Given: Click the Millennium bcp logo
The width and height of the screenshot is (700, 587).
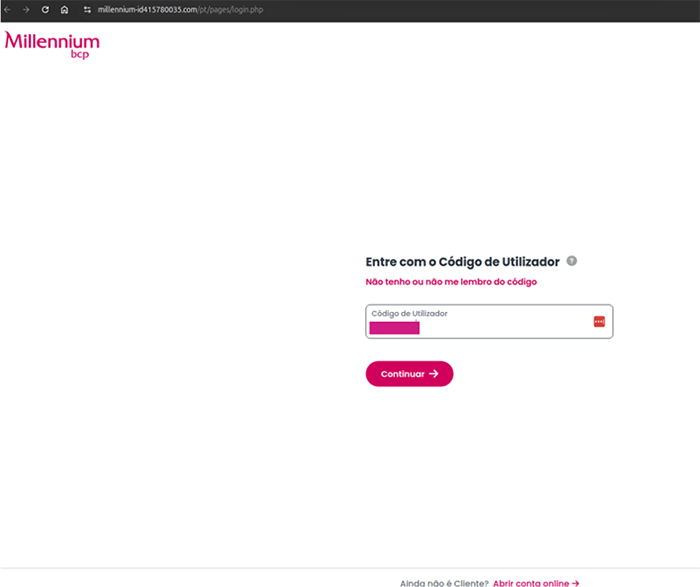Looking at the screenshot, I should (x=52, y=45).
